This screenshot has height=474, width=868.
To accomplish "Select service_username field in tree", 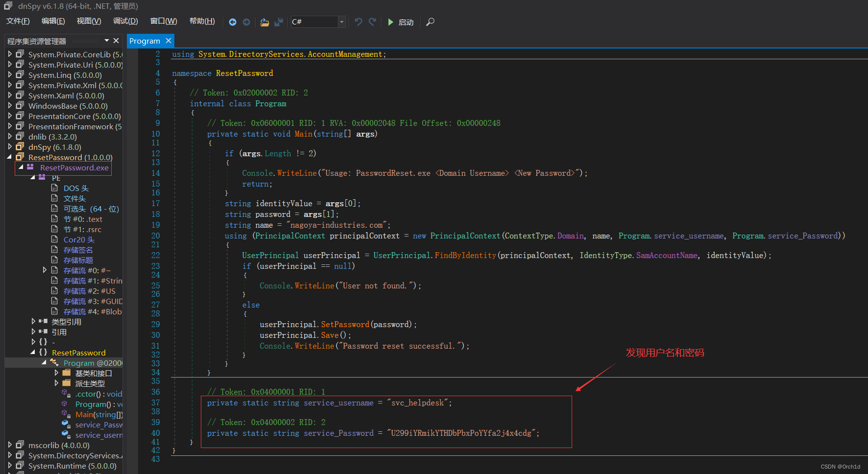I will (x=98, y=435).
